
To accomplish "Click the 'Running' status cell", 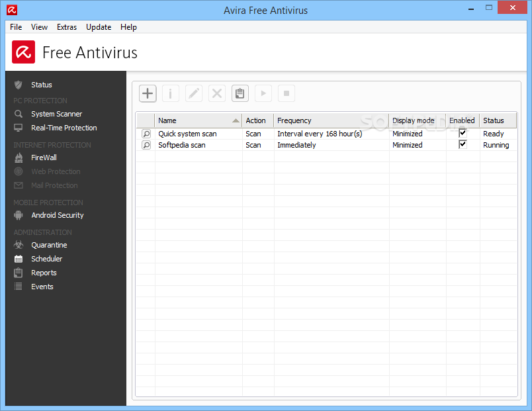I will click(x=496, y=145).
